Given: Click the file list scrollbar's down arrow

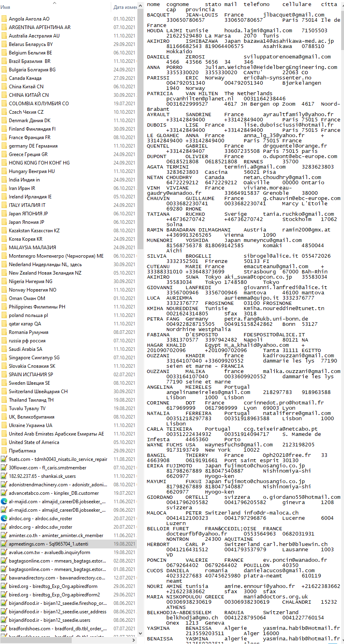Looking at the screenshot, I should [140, 633].
